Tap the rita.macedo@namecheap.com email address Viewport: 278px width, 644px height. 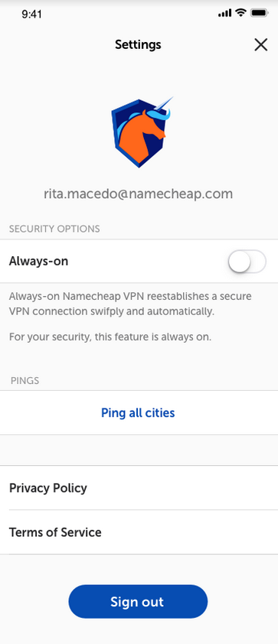click(138, 194)
